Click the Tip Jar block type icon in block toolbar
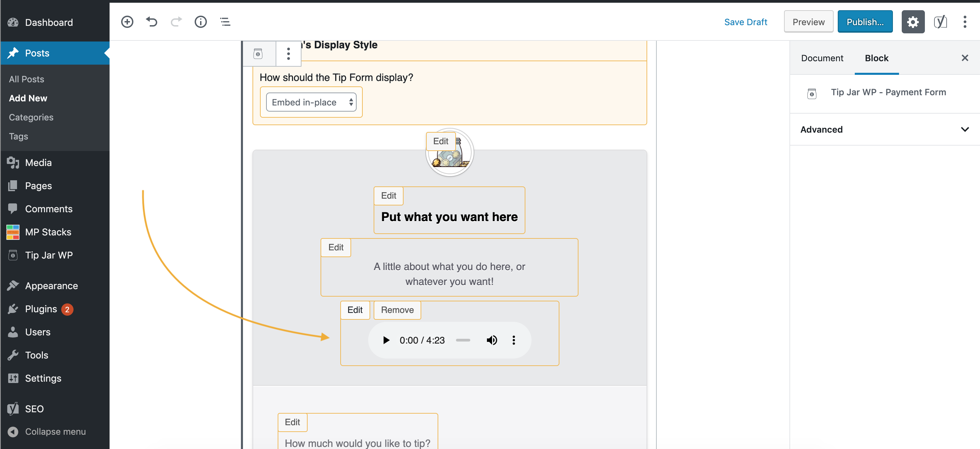Screen dimensions: 980x449 (x=258, y=54)
